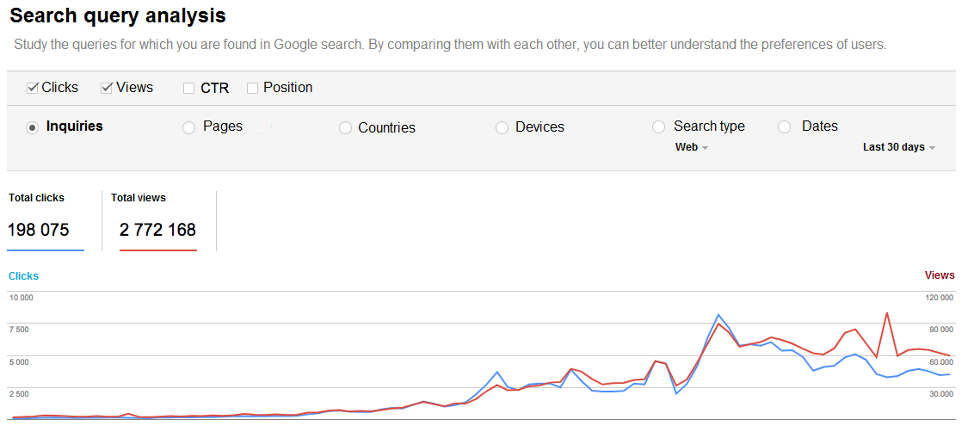Select the Inquiries radio button

[x=33, y=127]
